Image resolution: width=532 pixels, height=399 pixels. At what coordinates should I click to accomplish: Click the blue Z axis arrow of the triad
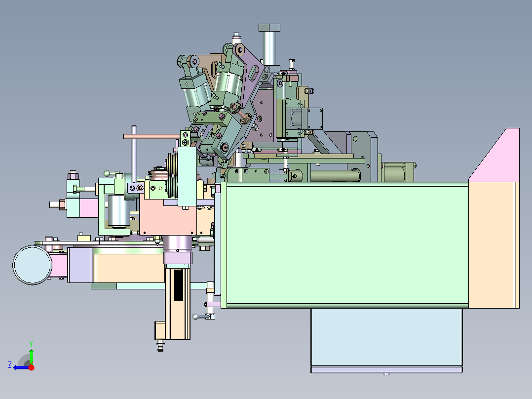click(x=21, y=368)
